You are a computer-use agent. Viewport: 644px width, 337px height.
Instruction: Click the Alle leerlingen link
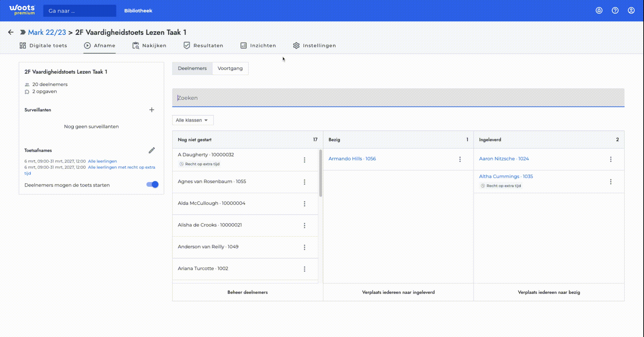[x=102, y=161]
